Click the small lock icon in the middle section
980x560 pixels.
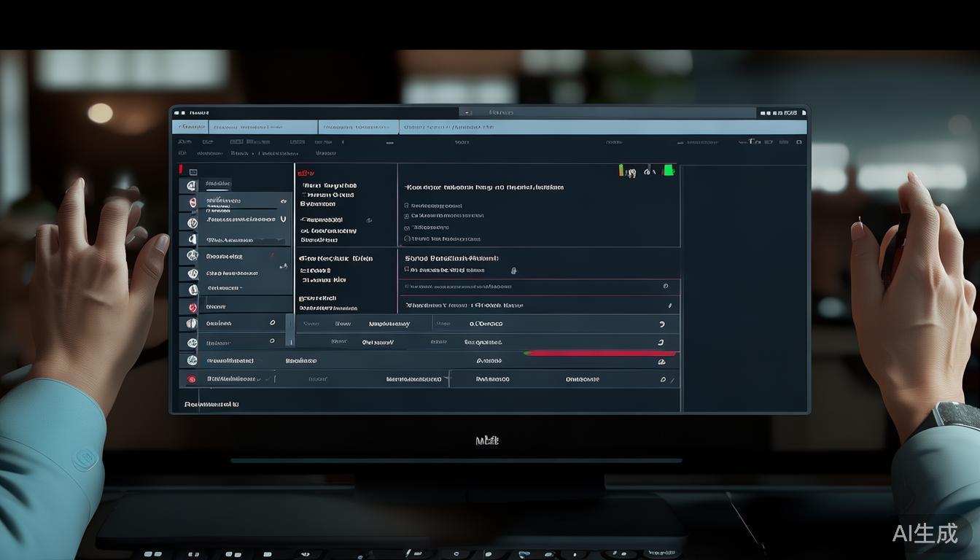[x=514, y=271]
